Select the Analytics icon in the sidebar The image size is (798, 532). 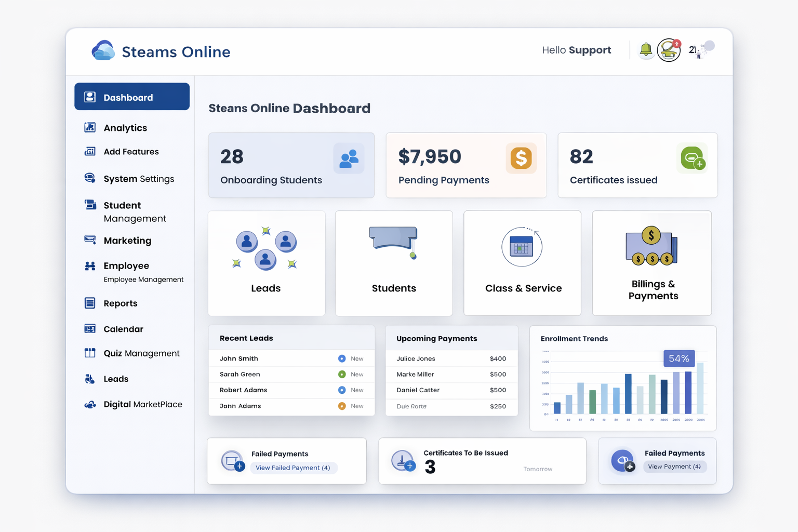[x=89, y=127]
